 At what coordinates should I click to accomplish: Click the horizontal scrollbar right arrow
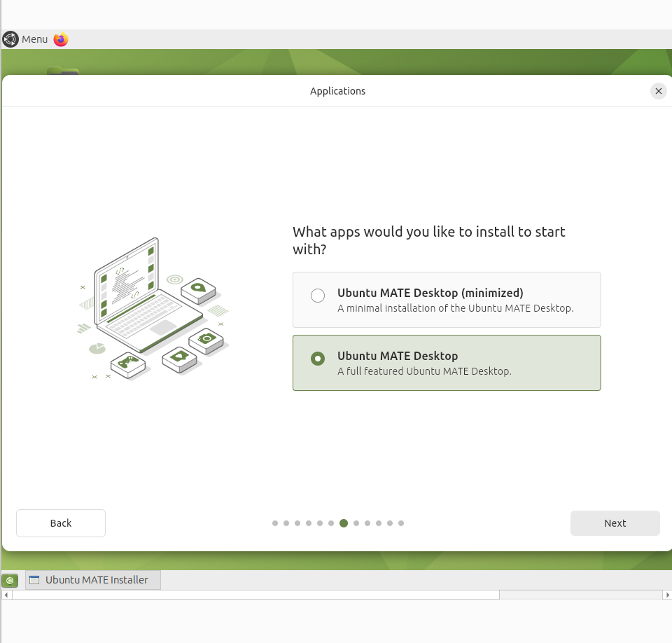point(667,595)
